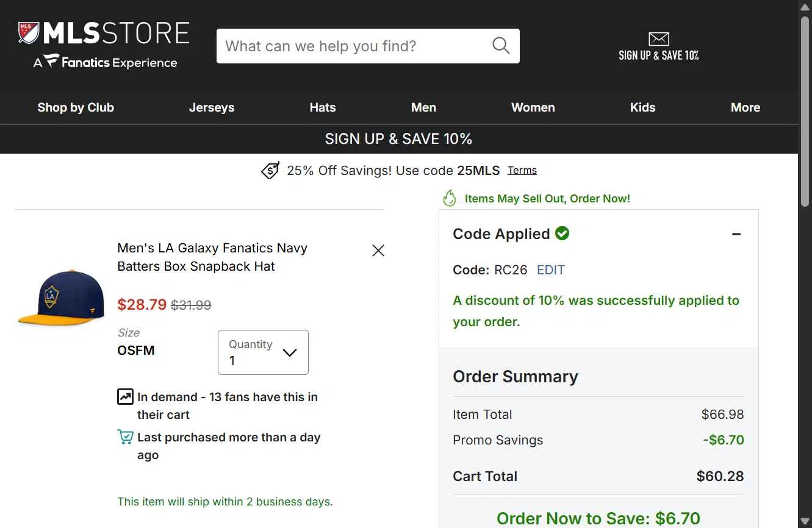The height and width of the screenshot is (528, 812).
Task: Edit the applied promo code RC26
Action: tap(551, 270)
